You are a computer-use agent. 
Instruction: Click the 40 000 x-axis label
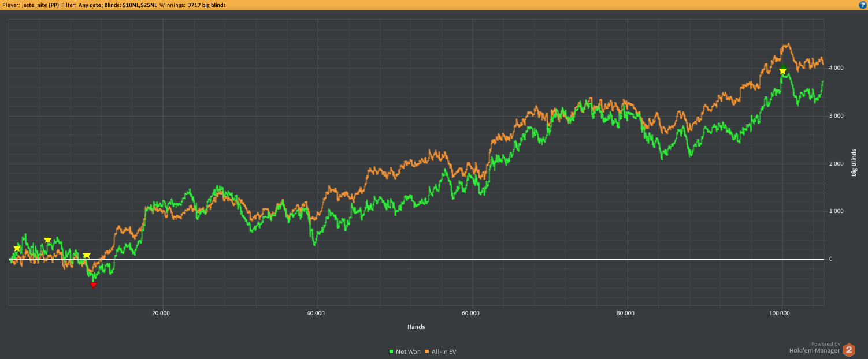tap(316, 313)
